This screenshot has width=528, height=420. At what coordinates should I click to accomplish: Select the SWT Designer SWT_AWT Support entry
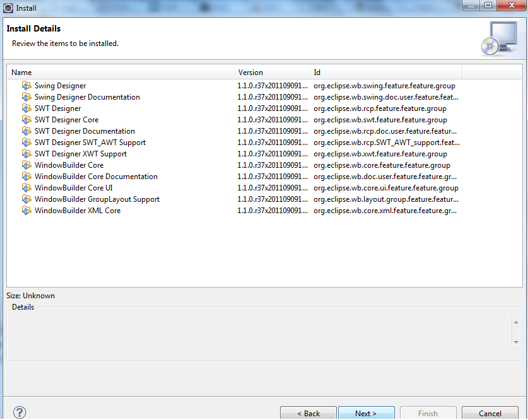90,143
